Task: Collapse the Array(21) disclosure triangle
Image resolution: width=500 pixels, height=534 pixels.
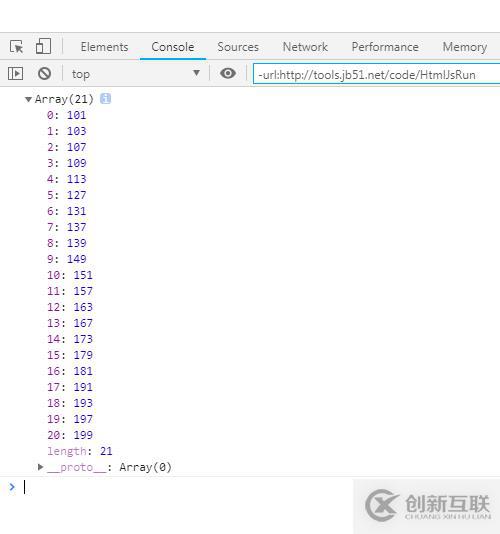Action: coord(28,99)
